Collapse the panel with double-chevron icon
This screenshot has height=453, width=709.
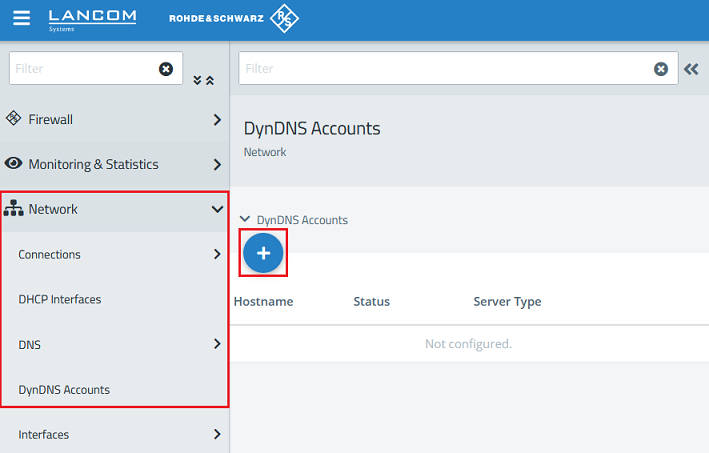point(690,69)
